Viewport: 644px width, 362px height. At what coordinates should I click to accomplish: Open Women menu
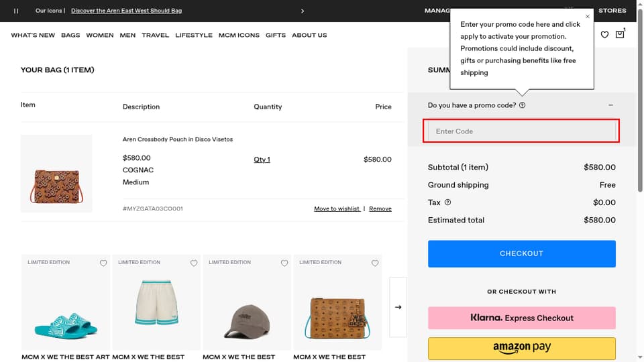[x=100, y=36]
